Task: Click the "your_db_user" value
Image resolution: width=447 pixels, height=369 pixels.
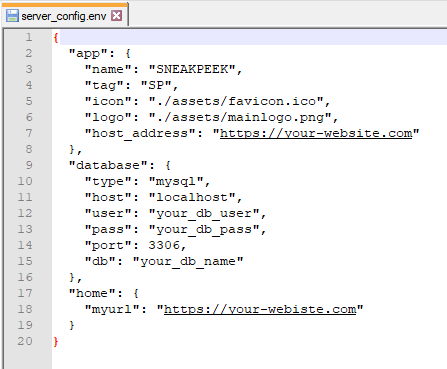Action: pos(204,213)
